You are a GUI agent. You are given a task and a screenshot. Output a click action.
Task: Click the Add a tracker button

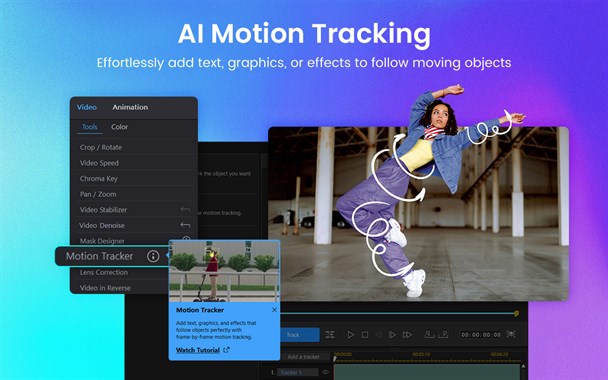(x=304, y=357)
